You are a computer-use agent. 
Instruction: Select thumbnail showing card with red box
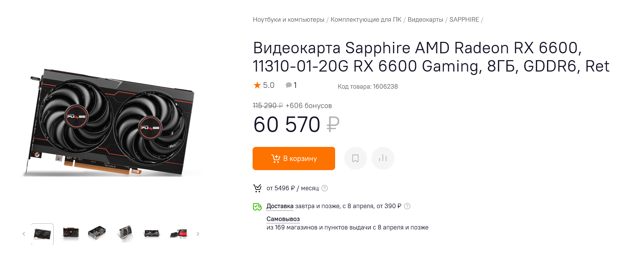click(179, 234)
